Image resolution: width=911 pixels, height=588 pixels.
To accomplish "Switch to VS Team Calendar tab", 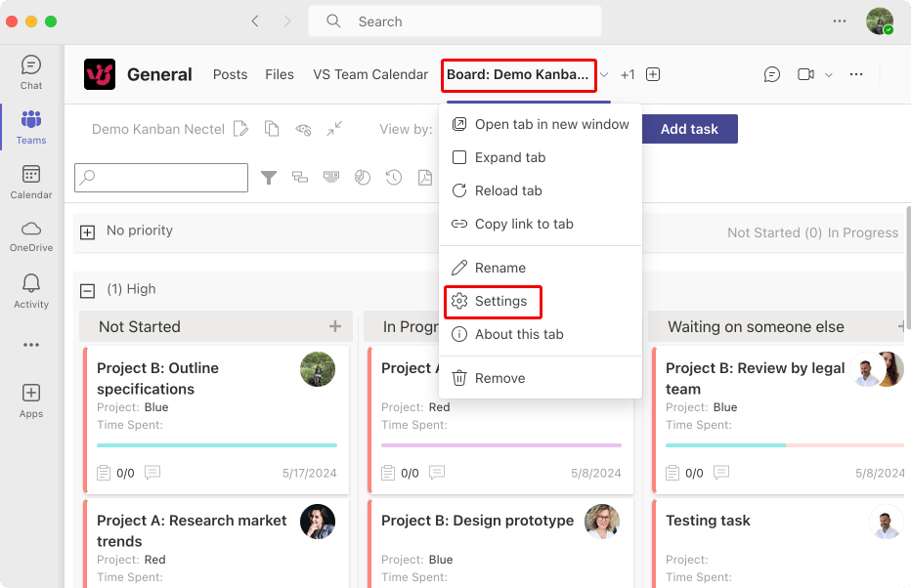I will 370,74.
